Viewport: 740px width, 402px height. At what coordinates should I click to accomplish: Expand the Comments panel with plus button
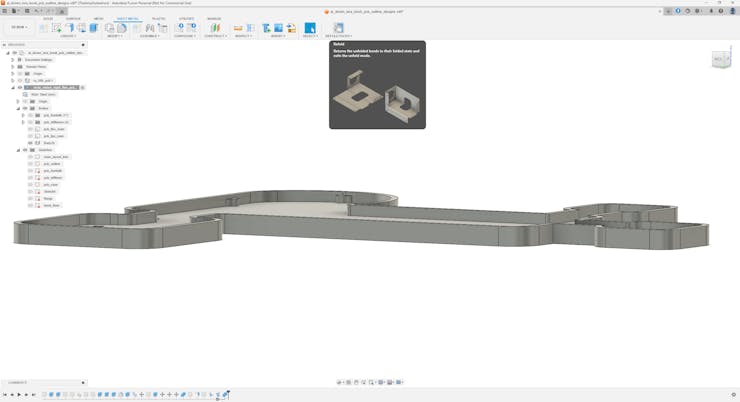[83, 383]
